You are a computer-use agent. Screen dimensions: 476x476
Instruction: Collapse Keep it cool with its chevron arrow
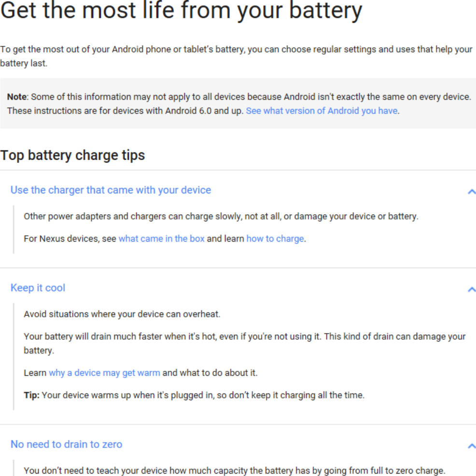click(472, 289)
